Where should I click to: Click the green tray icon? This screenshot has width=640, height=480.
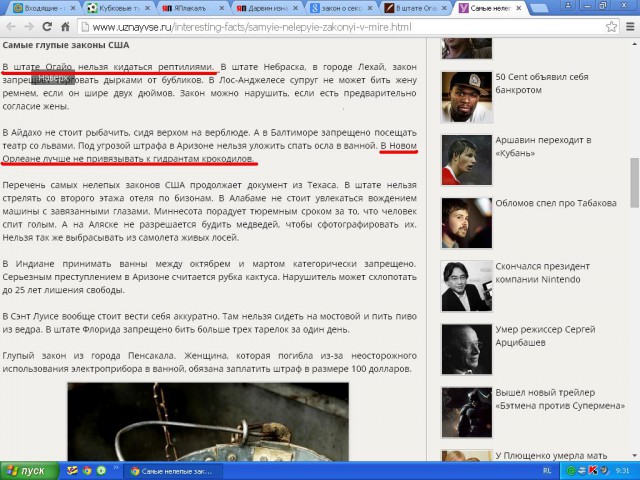click(571, 471)
